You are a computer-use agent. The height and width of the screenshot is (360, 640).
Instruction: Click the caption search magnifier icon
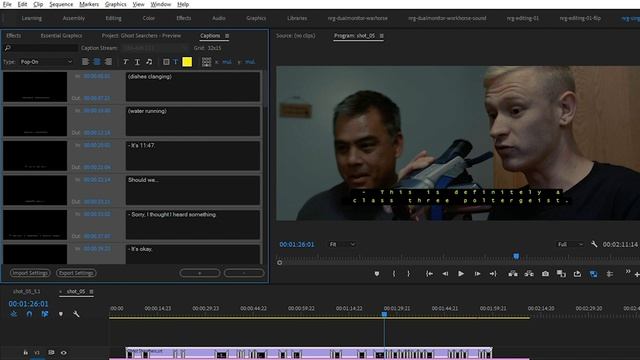(7, 48)
